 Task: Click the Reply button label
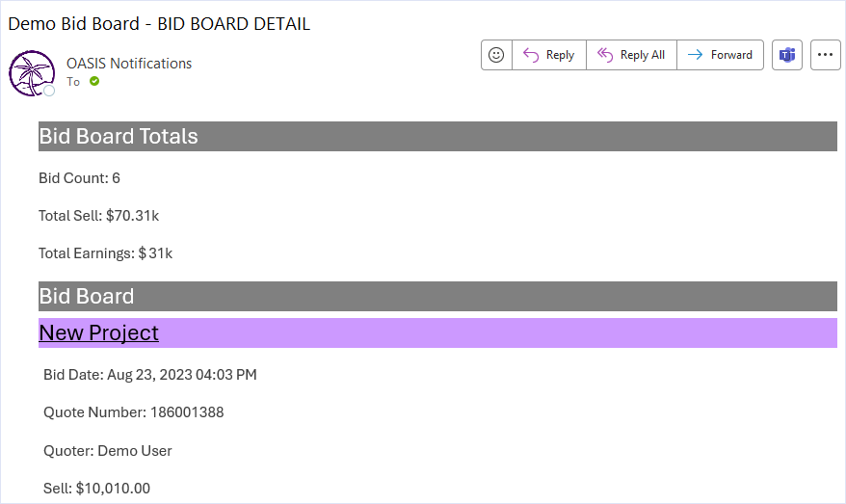tap(560, 55)
